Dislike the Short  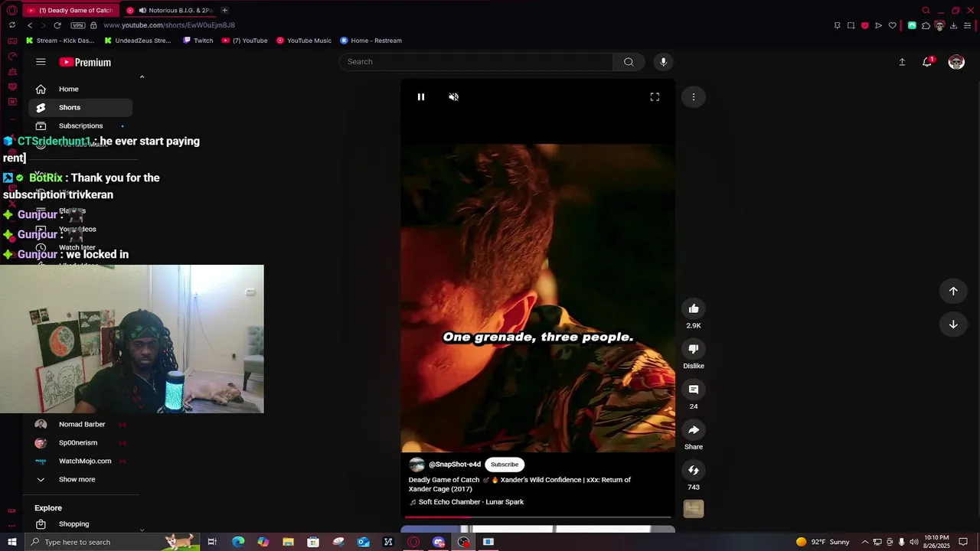pyautogui.click(x=694, y=349)
